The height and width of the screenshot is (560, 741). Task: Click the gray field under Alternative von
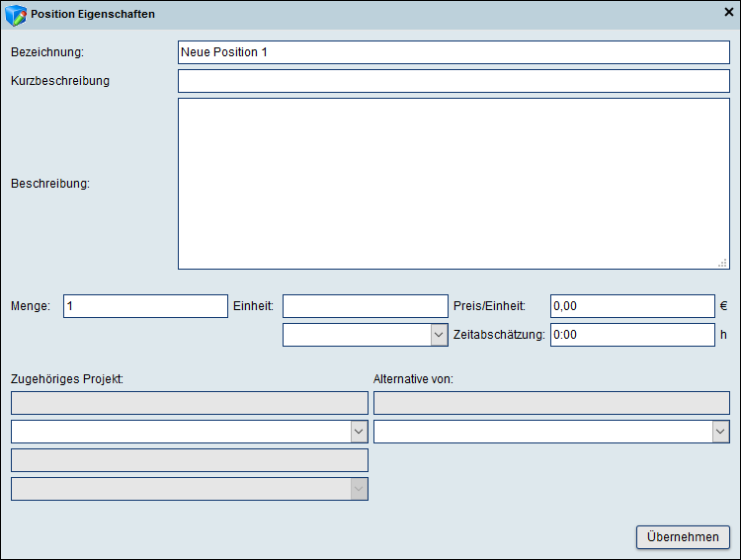(551, 403)
